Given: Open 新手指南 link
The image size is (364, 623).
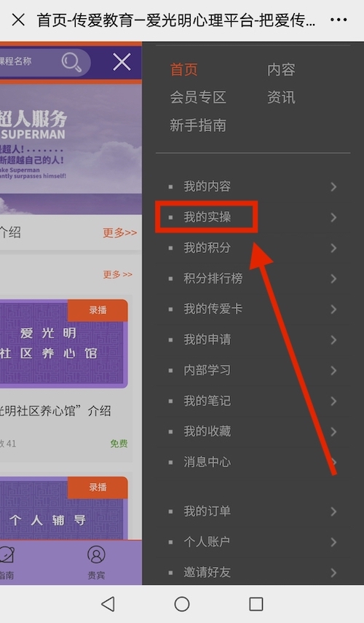Looking at the screenshot, I should pos(198,125).
